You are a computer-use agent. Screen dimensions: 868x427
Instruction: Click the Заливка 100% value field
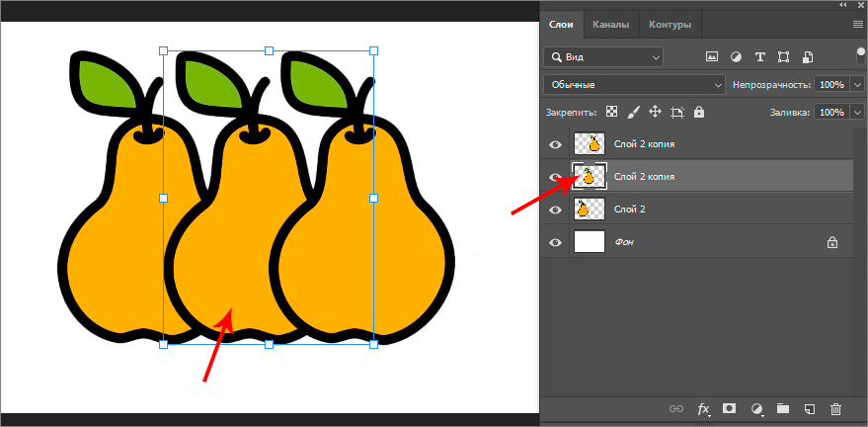(829, 113)
